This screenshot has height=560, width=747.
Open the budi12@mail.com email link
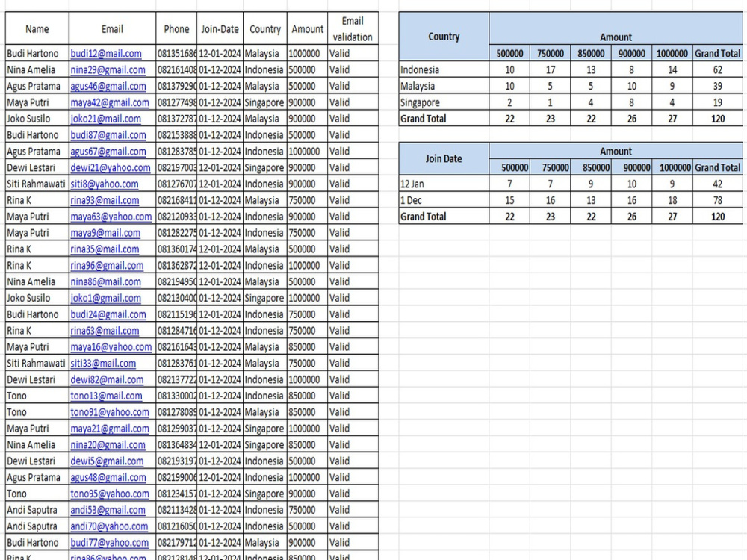(x=106, y=53)
